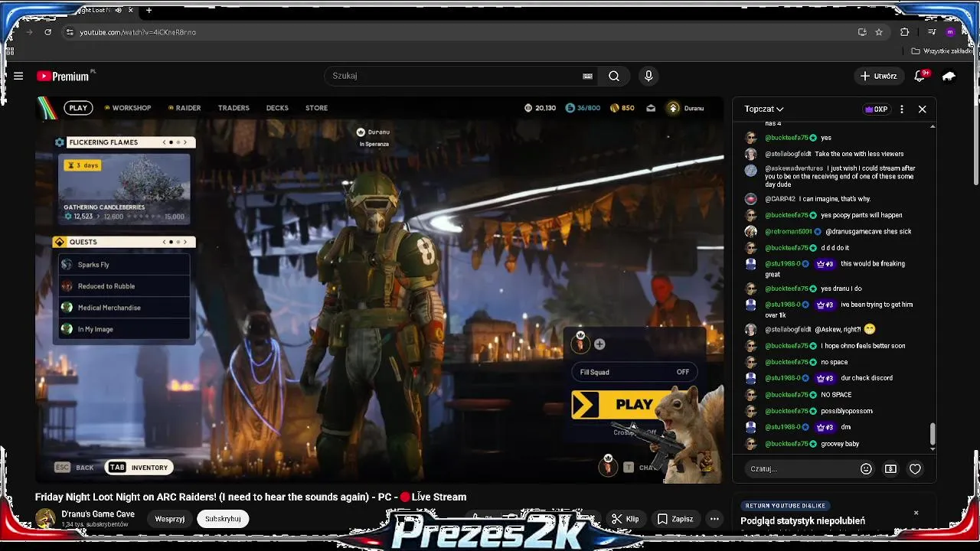This screenshot has width=980, height=551.
Task: Open the TRADERS tab
Action: tap(234, 108)
